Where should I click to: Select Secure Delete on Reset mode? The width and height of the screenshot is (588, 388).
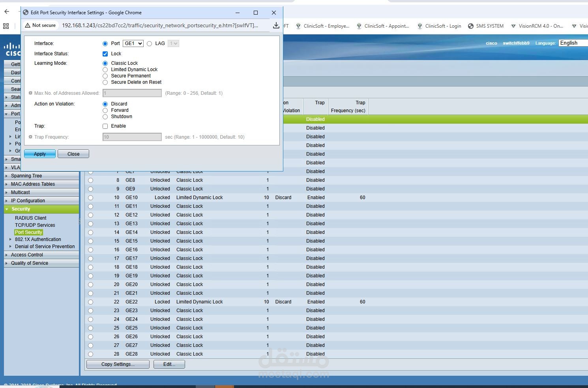[x=105, y=82]
